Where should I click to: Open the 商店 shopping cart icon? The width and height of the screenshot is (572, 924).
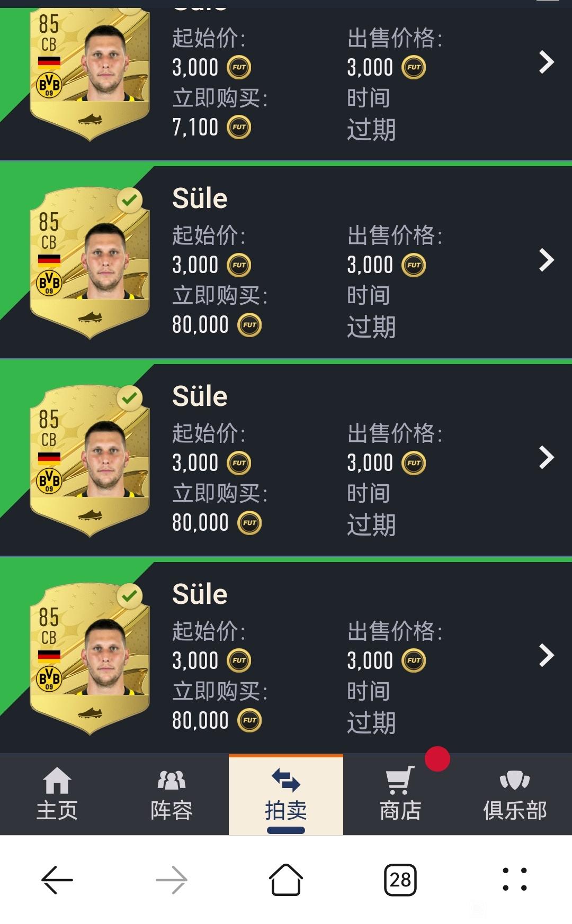[400, 781]
